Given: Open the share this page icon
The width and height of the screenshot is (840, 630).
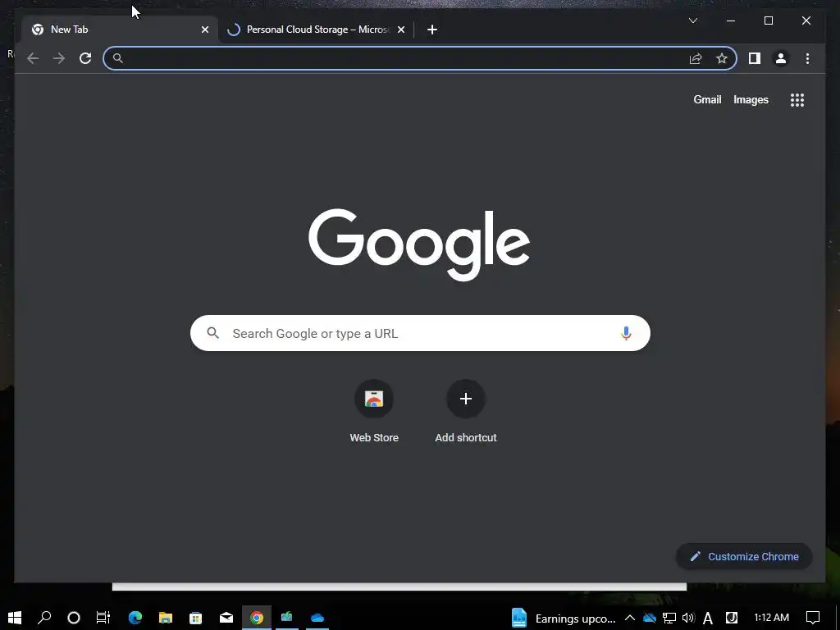Looking at the screenshot, I should pyautogui.click(x=696, y=58).
